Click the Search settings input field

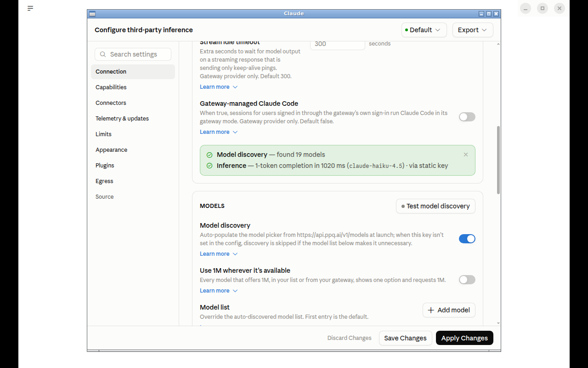point(133,54)
